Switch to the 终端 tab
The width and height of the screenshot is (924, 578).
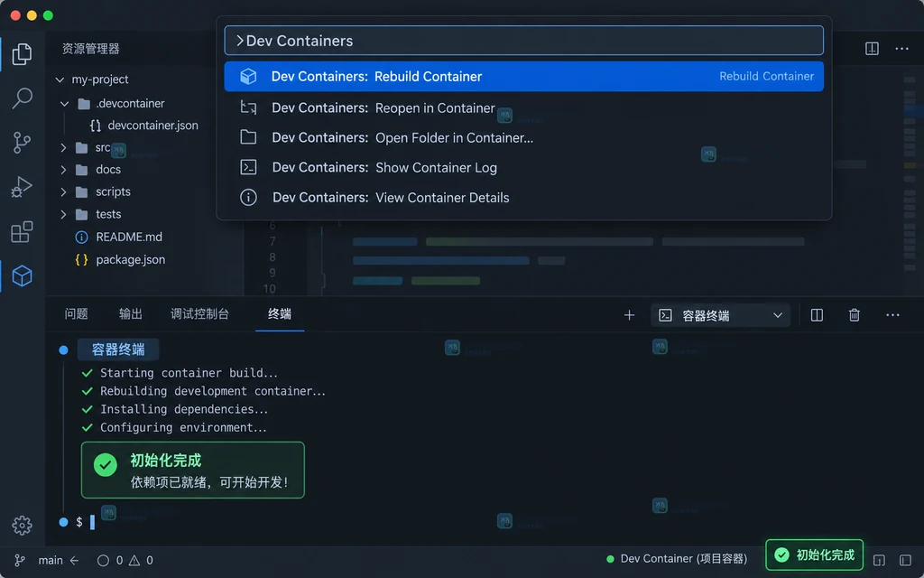coord(280,313)
